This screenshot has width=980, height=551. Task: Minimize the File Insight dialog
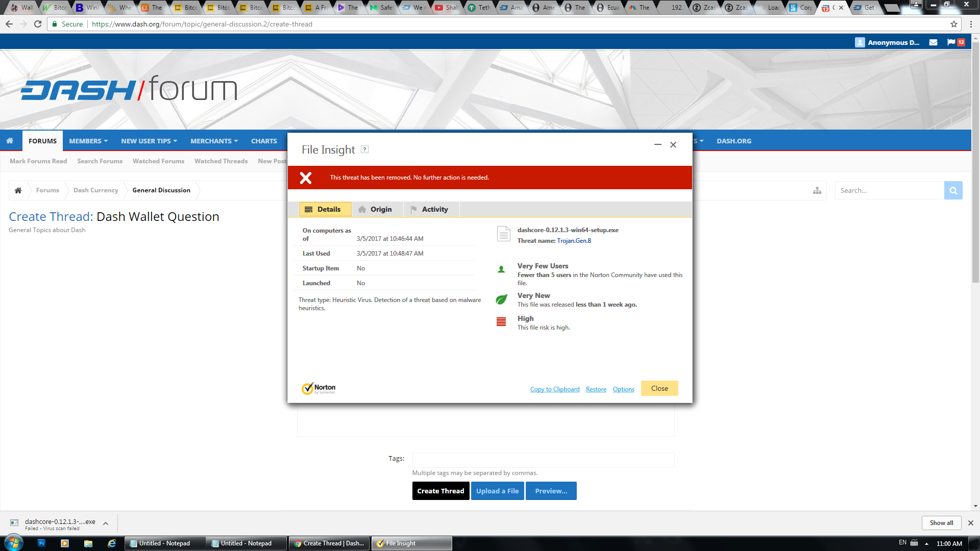click(x=658, y=145)
